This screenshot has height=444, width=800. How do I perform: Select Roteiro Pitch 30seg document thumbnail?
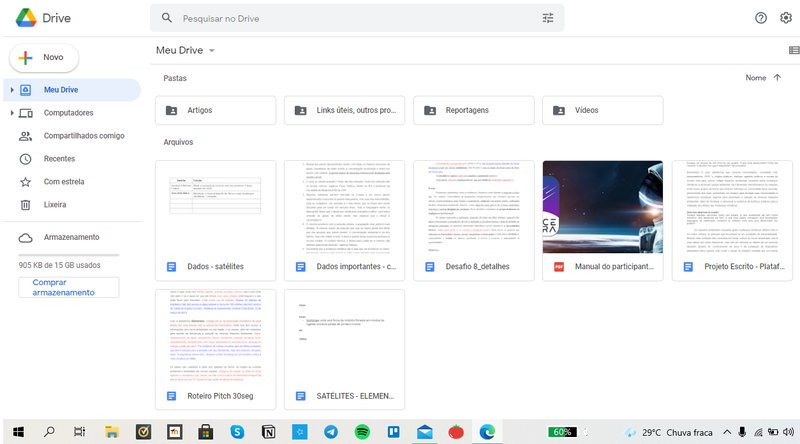pyautogui.click(x=215, y=336)
